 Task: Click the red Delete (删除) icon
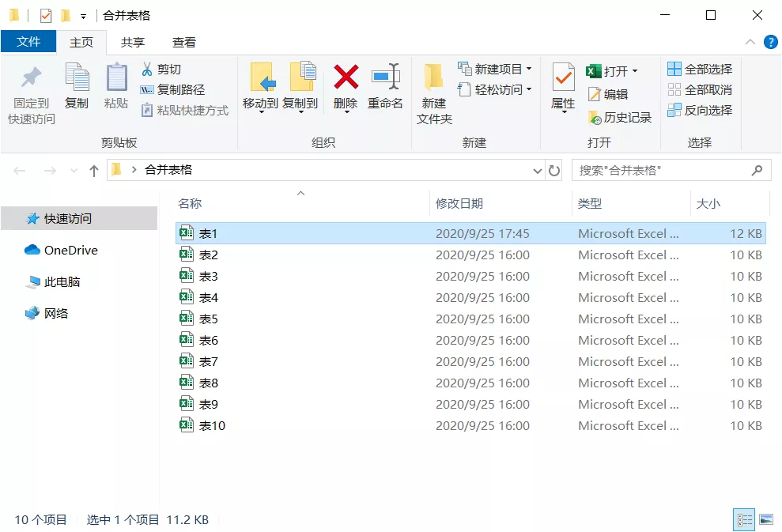[x=346, y=77]
